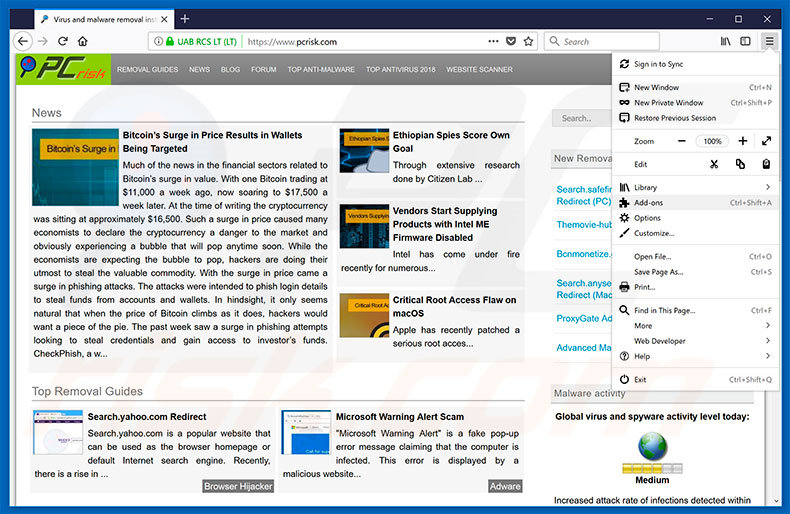Open a New Private Window
The width and height of the screenshot is (790, 514).
click(x=695, y=102)
